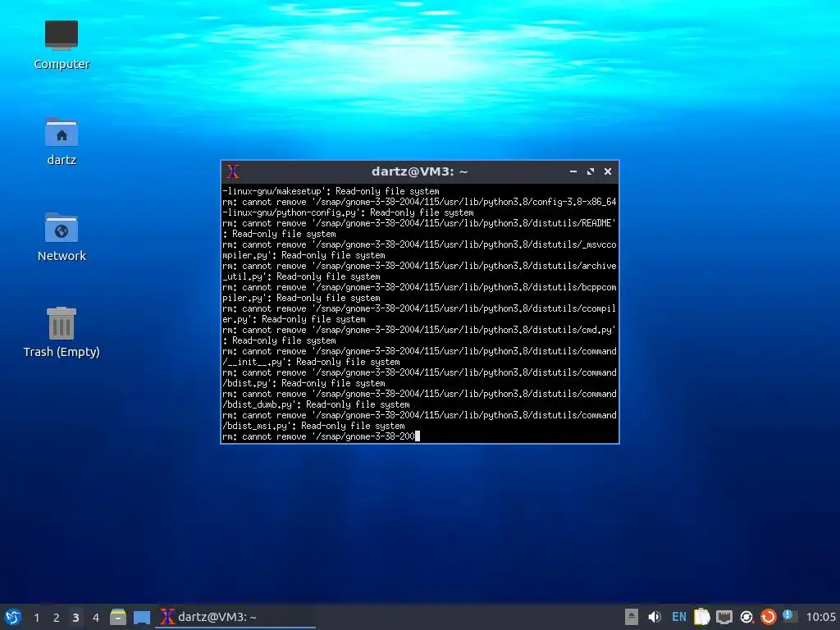The height and width of the screenshot is (630, 840).
Task: Click the xterm X icon in title bar
Action: [233, 171]
